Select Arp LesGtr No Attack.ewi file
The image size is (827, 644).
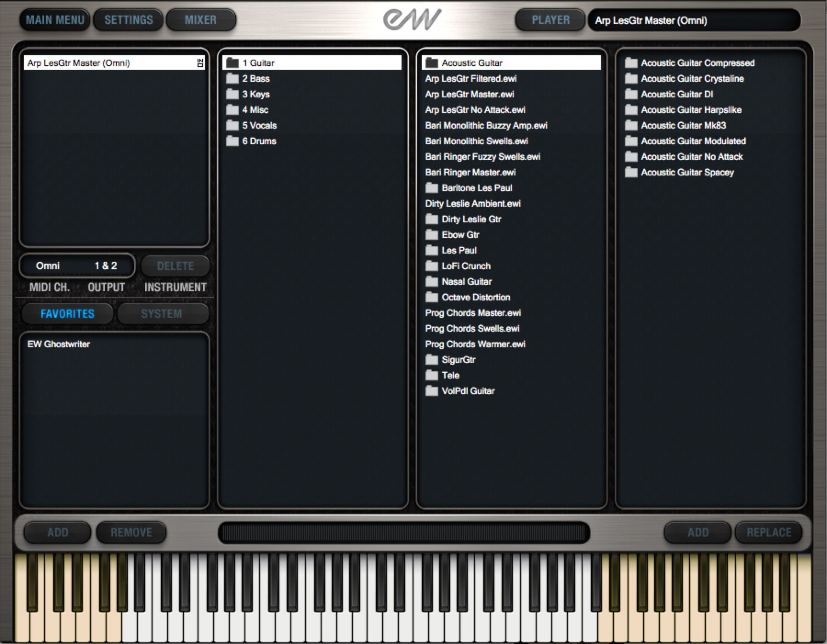pos(475,110)
